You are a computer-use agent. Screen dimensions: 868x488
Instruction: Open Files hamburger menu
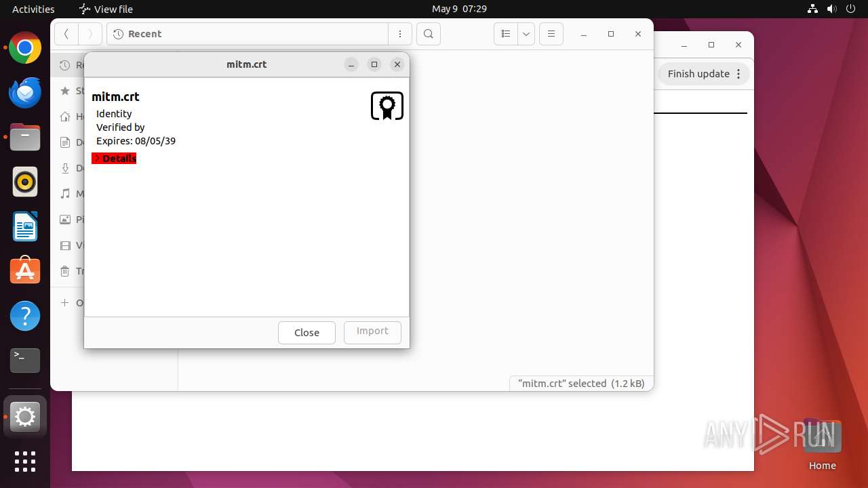point(551,34)
